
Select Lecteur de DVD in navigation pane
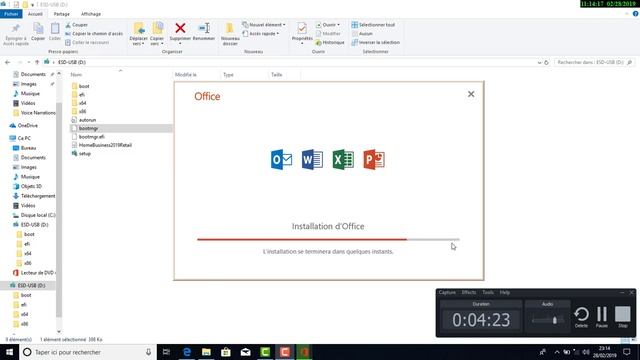(x=37, y=273)
